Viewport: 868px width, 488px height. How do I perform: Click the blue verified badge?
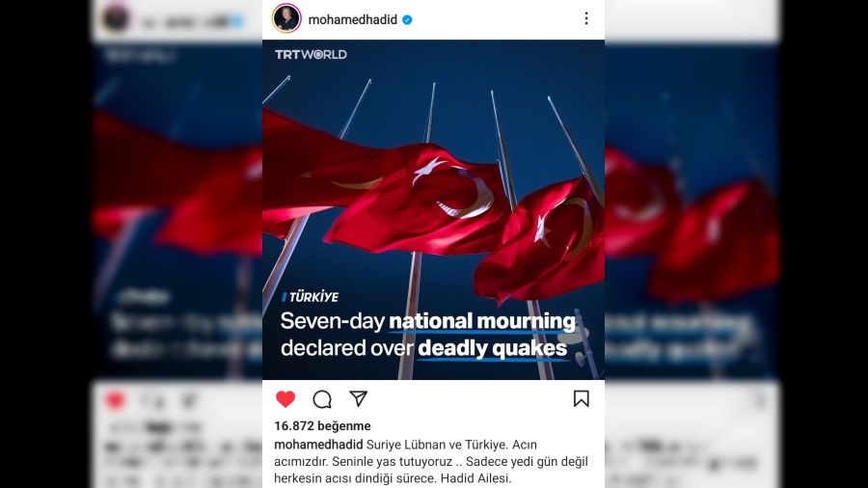tap(407, 20)
